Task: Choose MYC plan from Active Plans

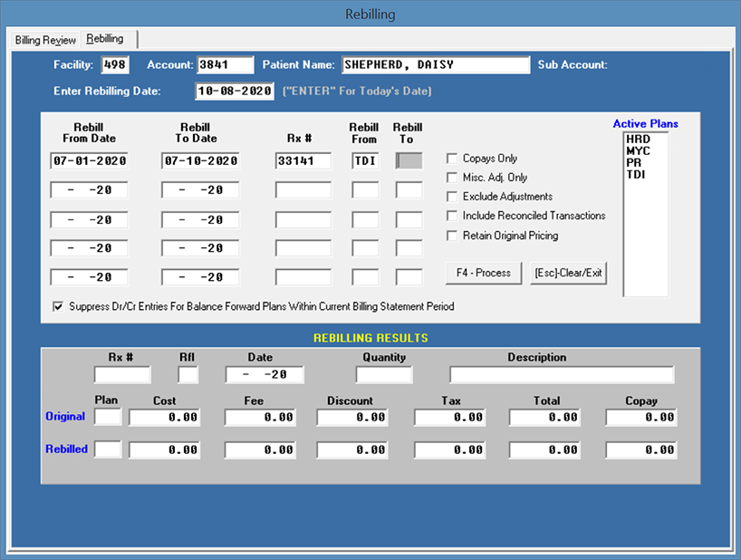Action: [638, 150]
